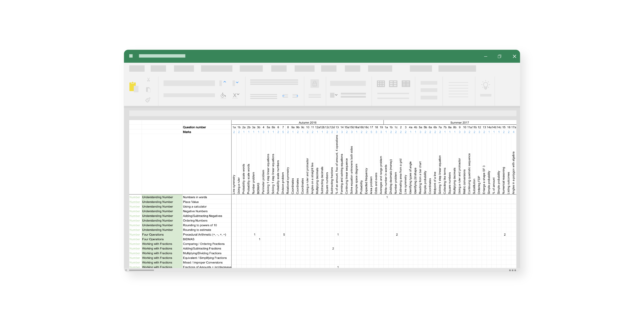The image size is (644, 322).
Task: Select the 'Summer 2017' header cell
Action: (x=459, y=123)
